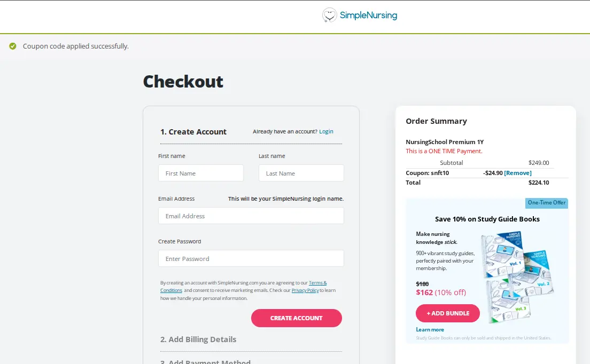Click the green success checkmark icon

[13, 46]
